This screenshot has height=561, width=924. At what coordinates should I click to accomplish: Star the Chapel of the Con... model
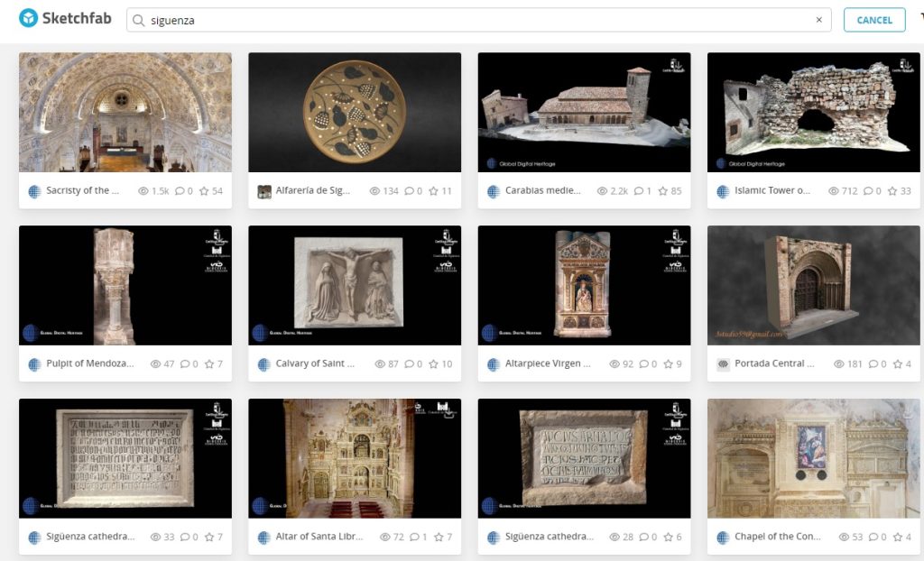tap(898, 537)
